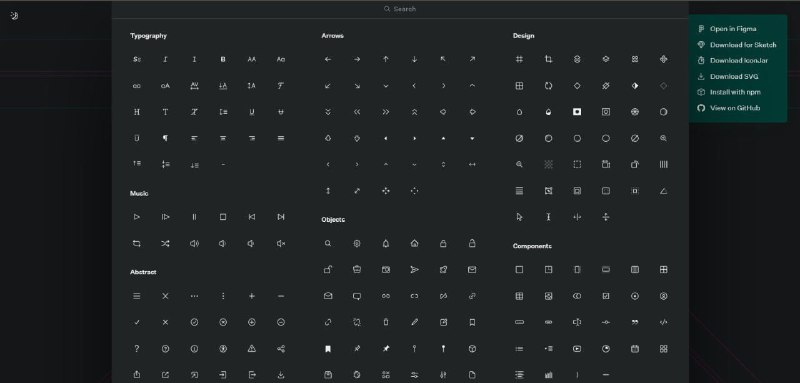Select the share nodes icon
The height and width of the screenshot is (383, 800).
tap(281, 349)
